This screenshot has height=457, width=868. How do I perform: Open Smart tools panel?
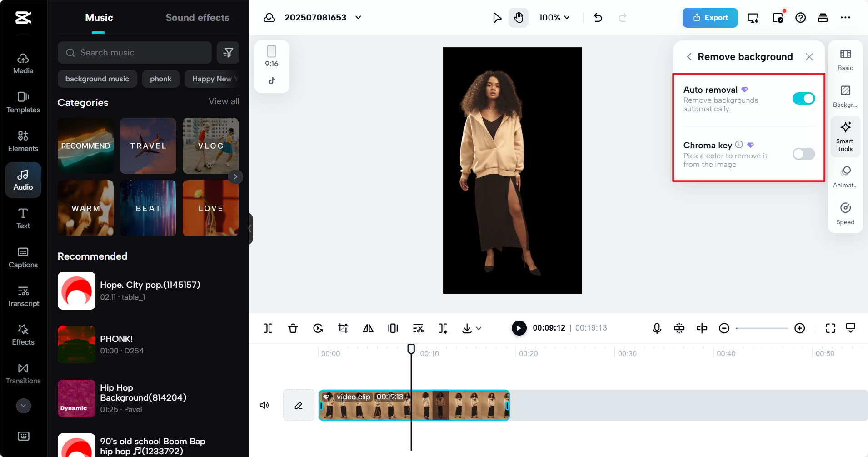845,136
